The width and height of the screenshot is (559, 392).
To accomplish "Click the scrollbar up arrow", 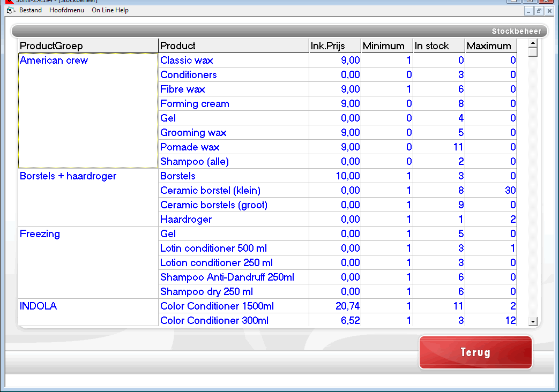I will (533, 43).
